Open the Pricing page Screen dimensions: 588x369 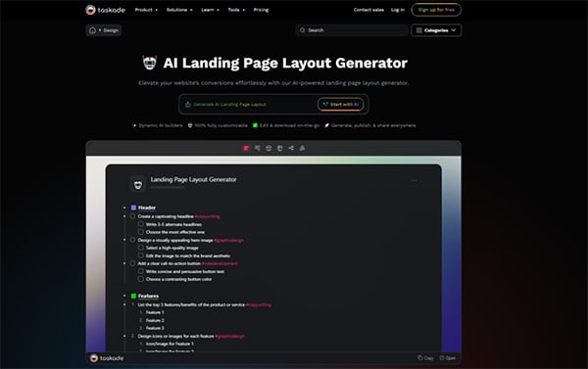(261, 10)
